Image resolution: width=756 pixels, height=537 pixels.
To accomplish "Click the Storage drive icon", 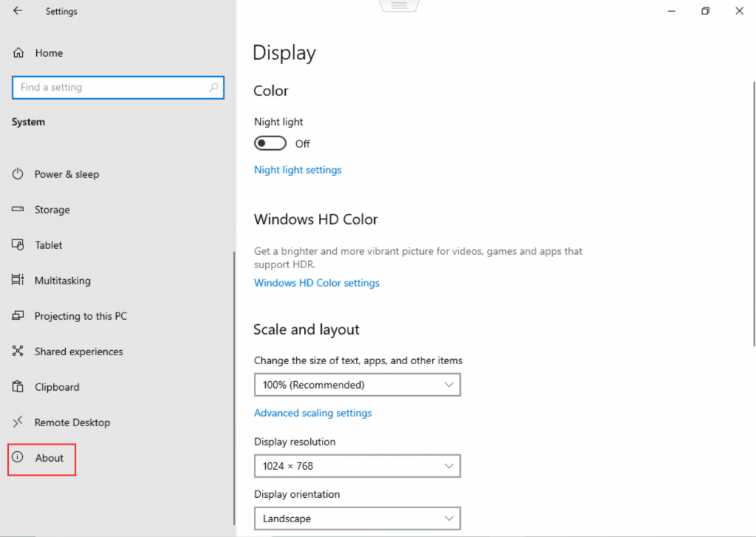I will tap(18, 209).
